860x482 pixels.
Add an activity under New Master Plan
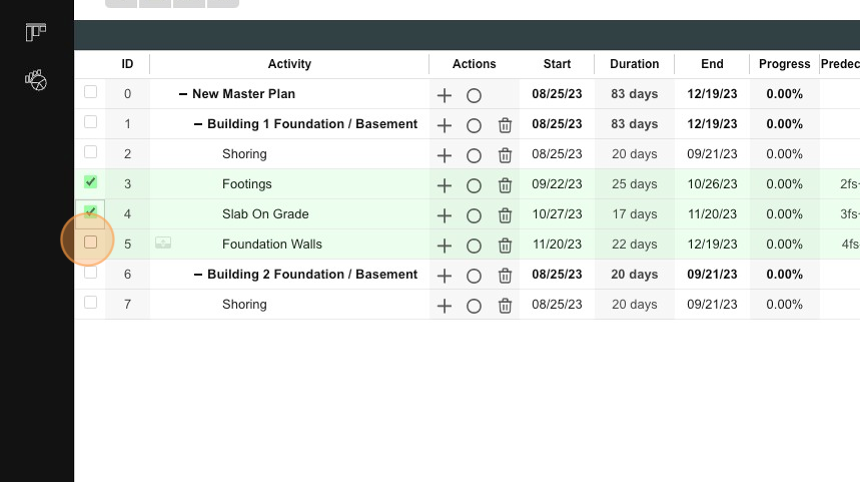pyautogui.click(x=444, y=95)
